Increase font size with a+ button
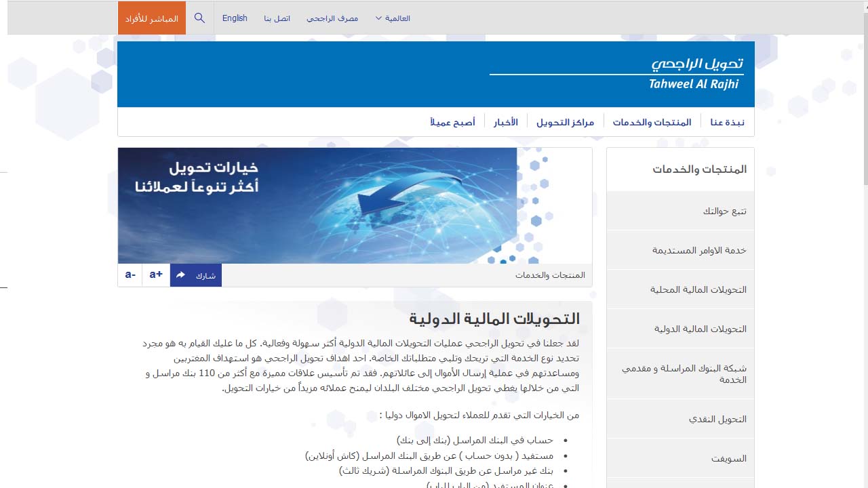The height and width of the screenshot is (488, 868). 156,274
